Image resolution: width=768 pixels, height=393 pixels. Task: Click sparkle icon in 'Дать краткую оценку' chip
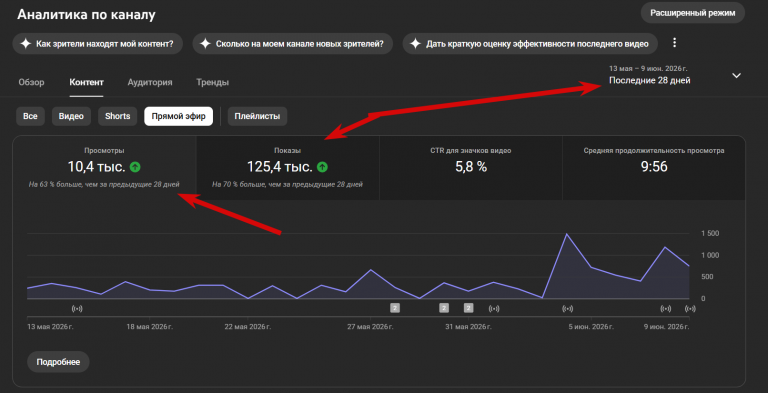coord(415,44)
